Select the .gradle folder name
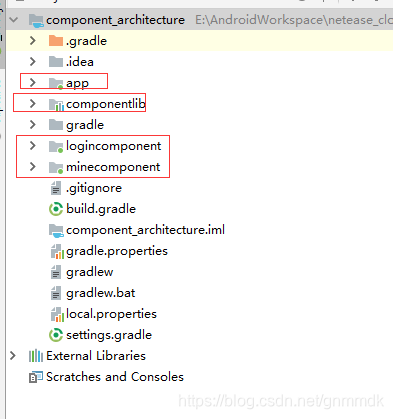The height and width of the screenshot is (419, 393). pos(86,41)
